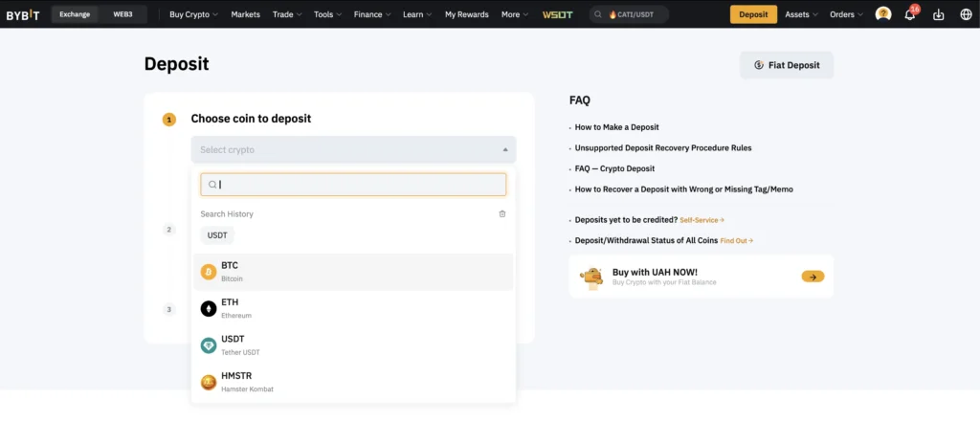Click the globe language icon
Image resolution: width=980 pixels, height=422 pixels.
point(966,14)
